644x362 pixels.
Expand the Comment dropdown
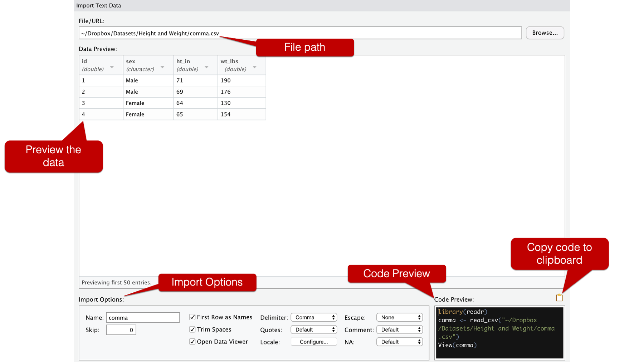coord(400,329)
